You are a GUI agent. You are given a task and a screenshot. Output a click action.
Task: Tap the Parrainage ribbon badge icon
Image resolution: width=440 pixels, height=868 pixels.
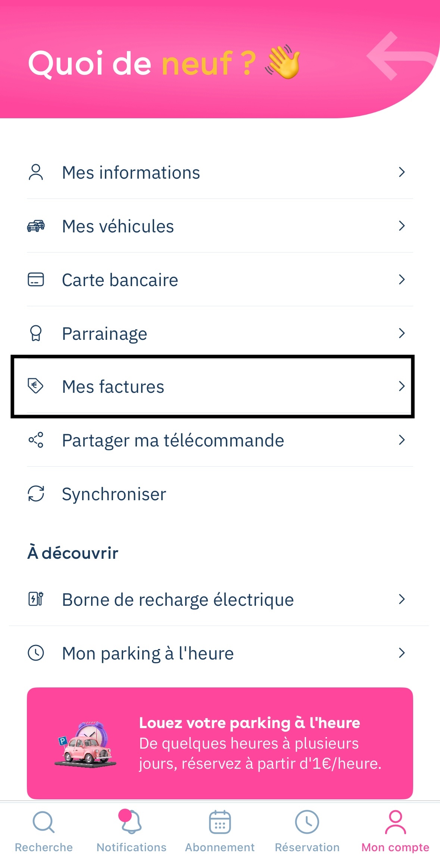(36, 333)
